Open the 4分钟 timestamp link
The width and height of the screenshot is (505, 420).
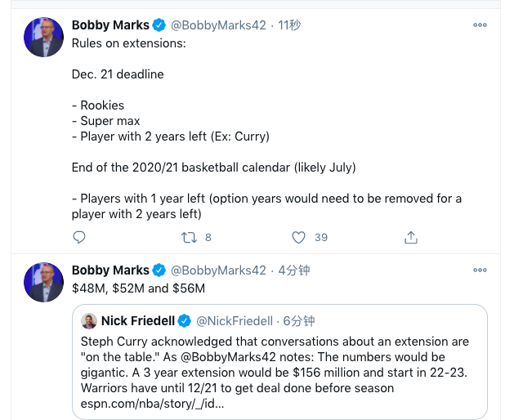[293, 270]
